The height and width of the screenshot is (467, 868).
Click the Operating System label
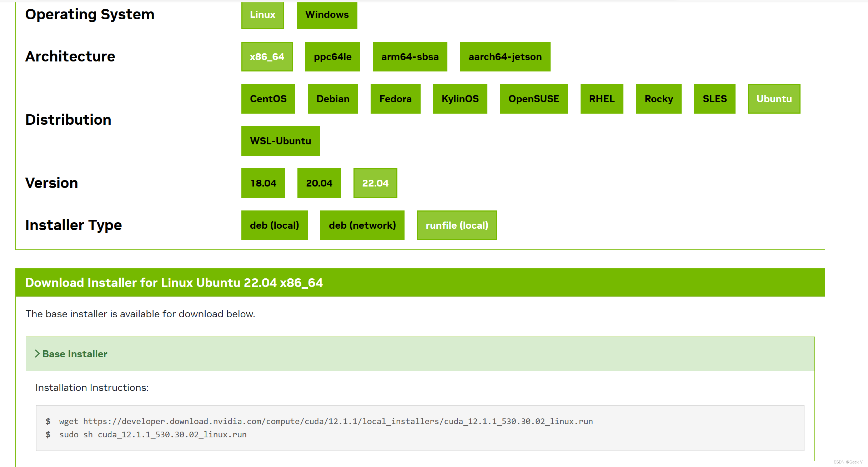pyautogui.click(x=90, y=15)
